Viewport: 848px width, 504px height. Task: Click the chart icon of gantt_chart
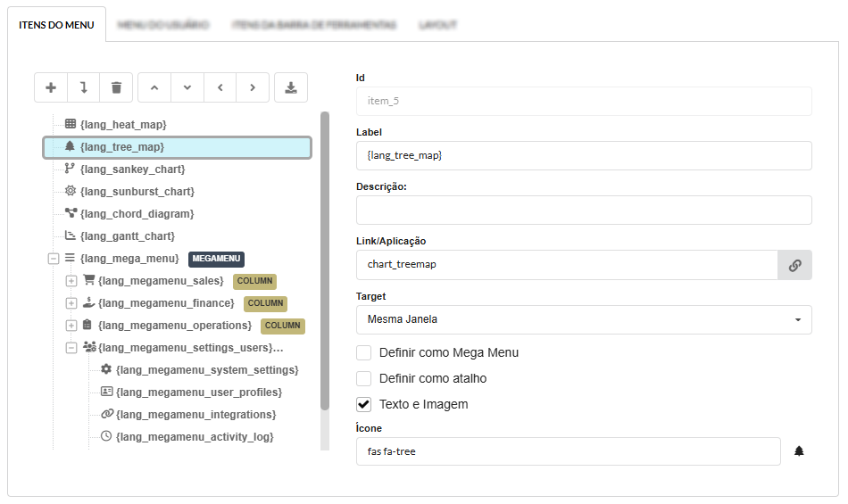point(71,235)
